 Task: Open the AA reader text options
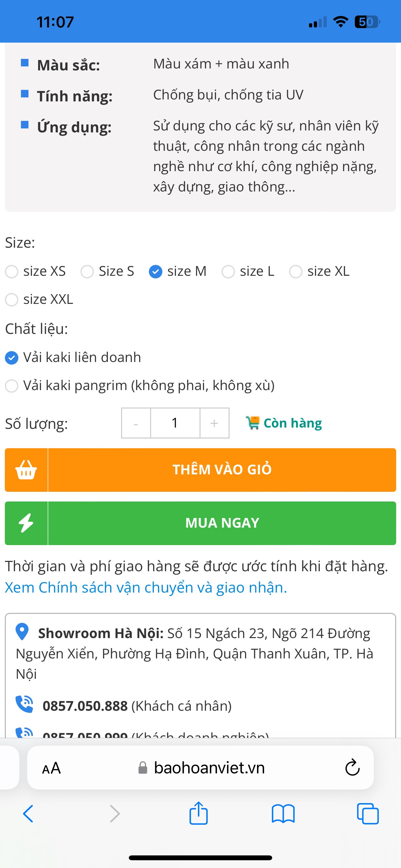52,768
